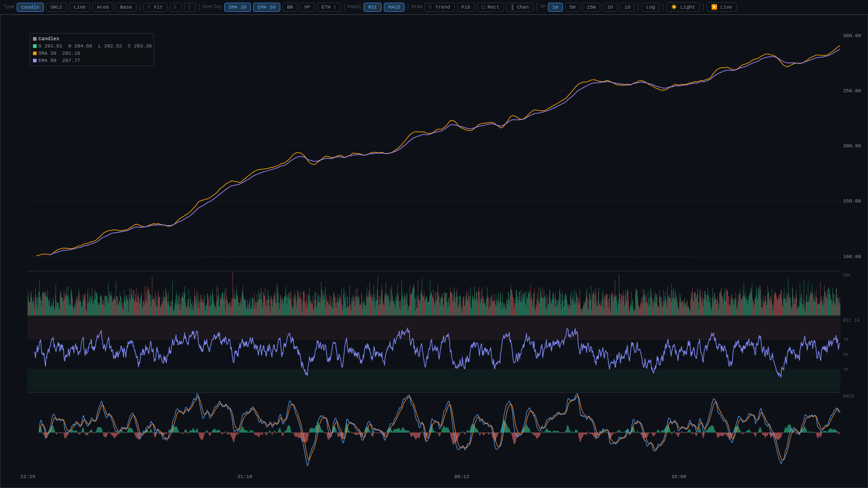Click the MACD panel label
This screenshot has width=868, height=488.
(849, 396)
